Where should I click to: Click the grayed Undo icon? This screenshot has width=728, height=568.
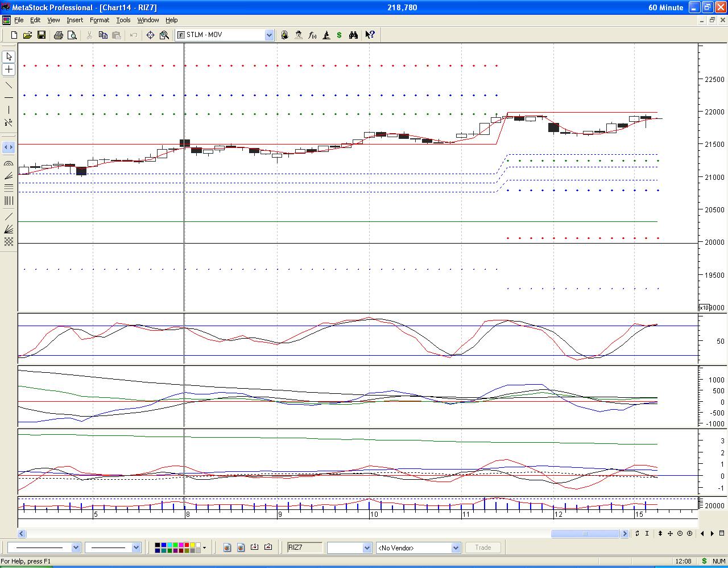coord(133,35)
